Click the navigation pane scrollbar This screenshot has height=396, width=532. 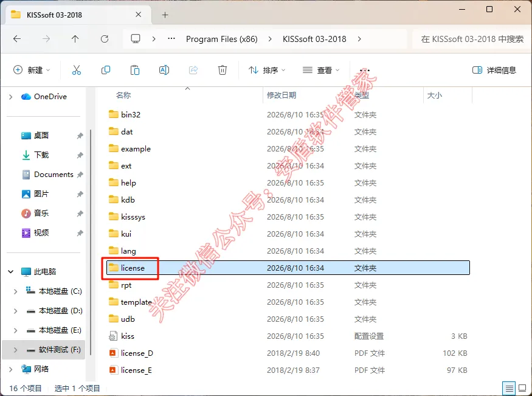point(90,241)
